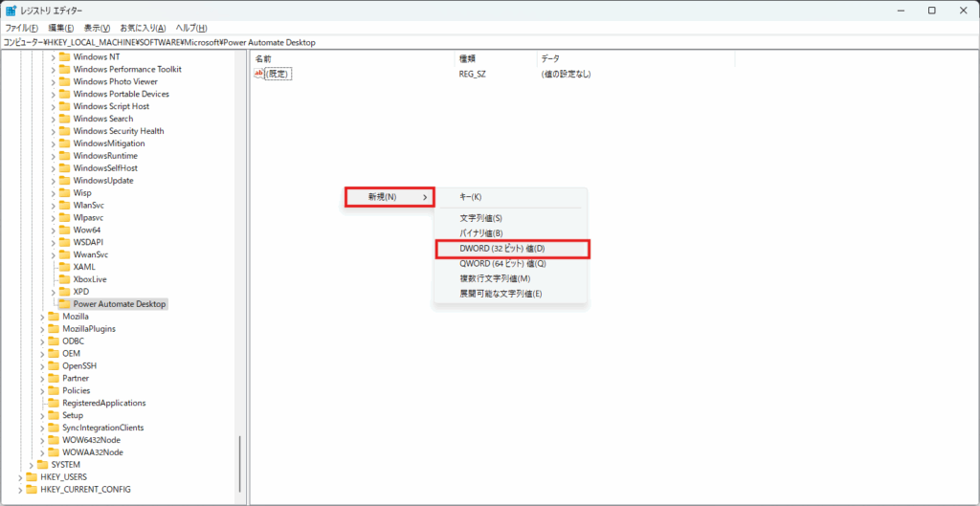Select the Setup key
980x506 pixels.
tap(73, 415)
